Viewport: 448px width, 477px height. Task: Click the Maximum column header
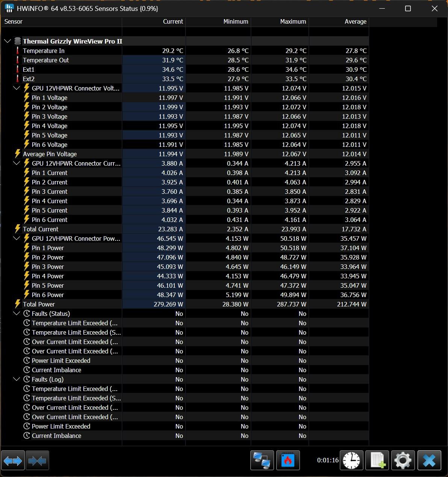coord(280,22)
